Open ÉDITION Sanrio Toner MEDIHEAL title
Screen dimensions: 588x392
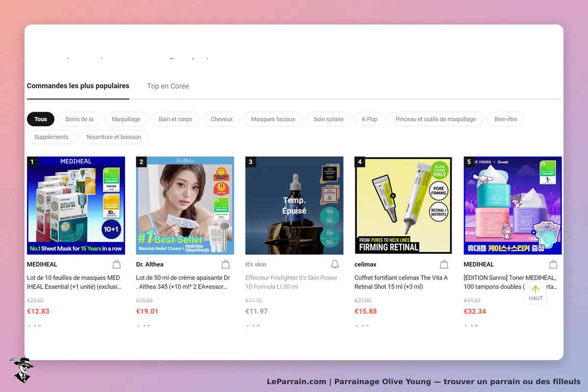pyautogui.click(x=511, y=282)
